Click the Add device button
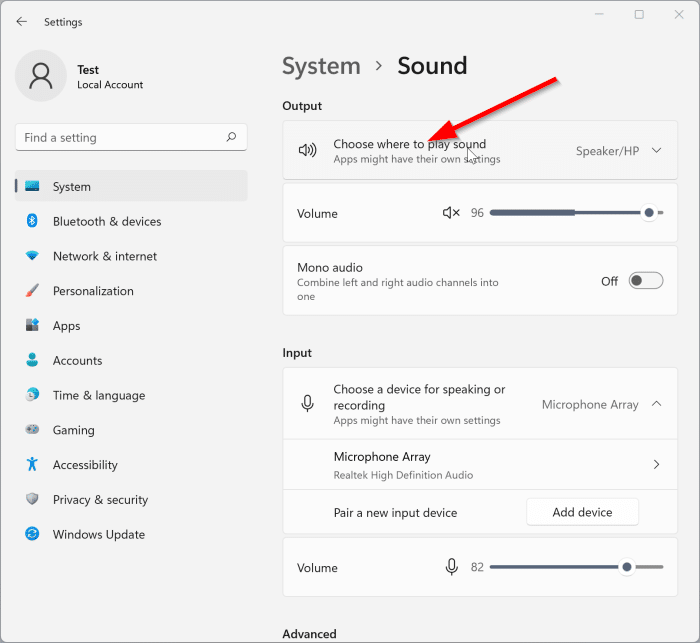This screenshot has width=700, height=643. tap(582, 512)
